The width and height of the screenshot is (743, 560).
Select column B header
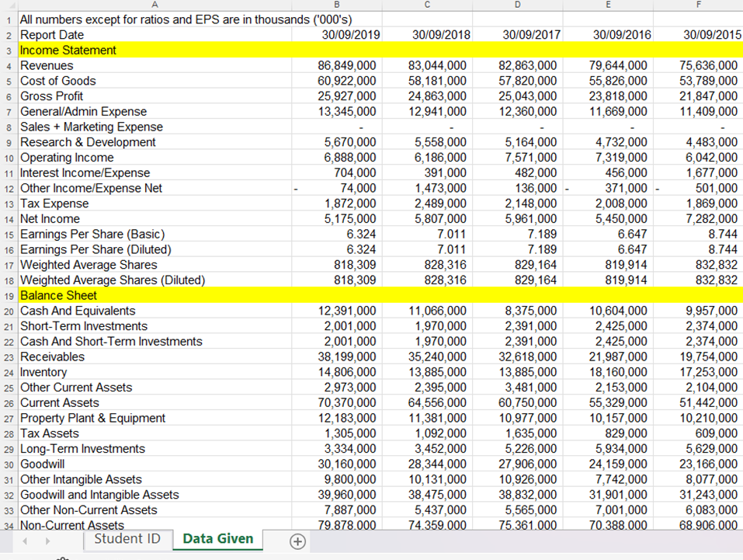(x=335, y=6)
